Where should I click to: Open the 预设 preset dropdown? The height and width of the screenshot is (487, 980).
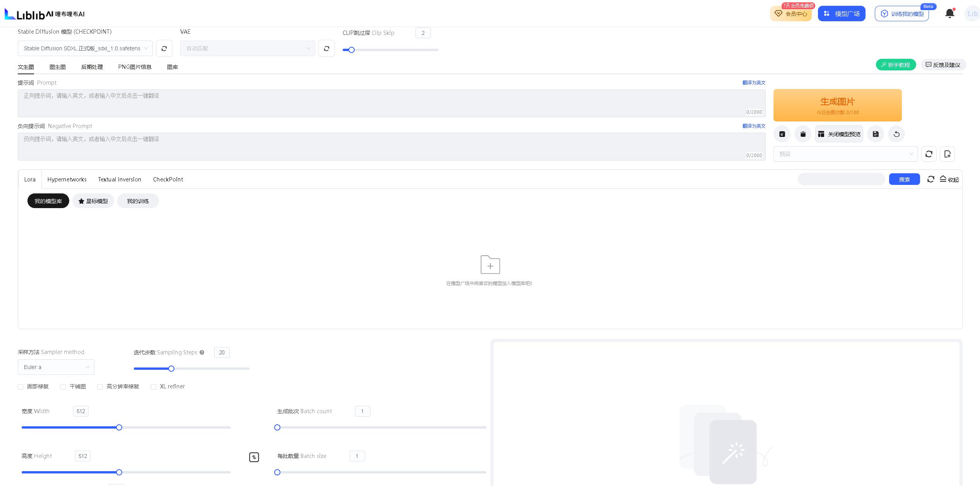point(845,154)
